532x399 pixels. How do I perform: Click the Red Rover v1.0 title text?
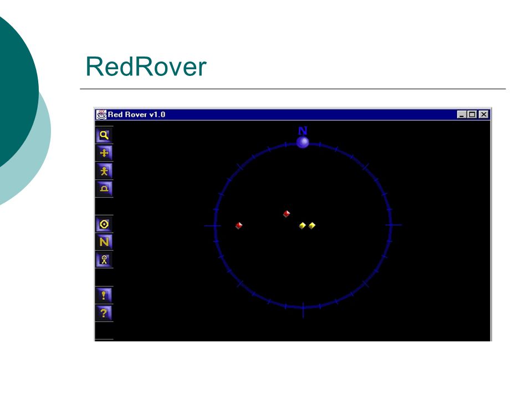137,115
